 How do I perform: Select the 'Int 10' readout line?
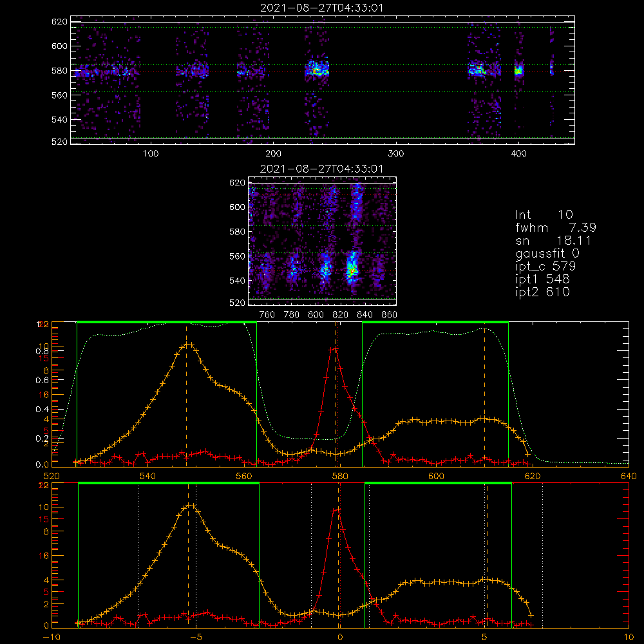[544, 215]
